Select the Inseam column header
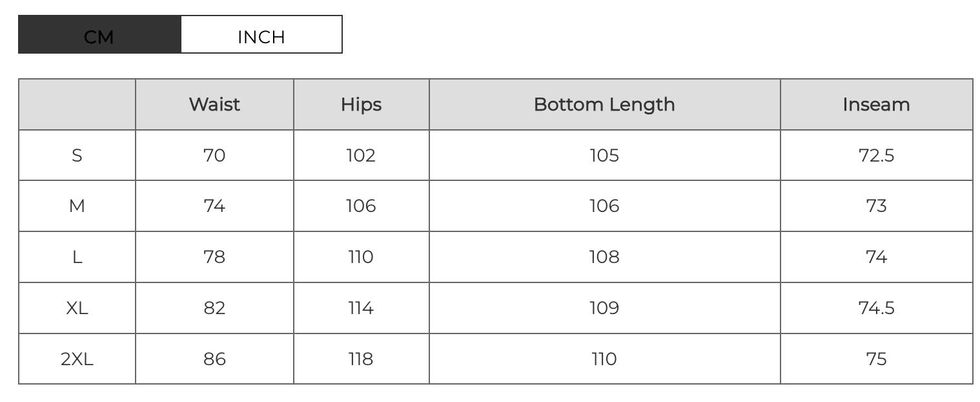 (x=876, y=105)
